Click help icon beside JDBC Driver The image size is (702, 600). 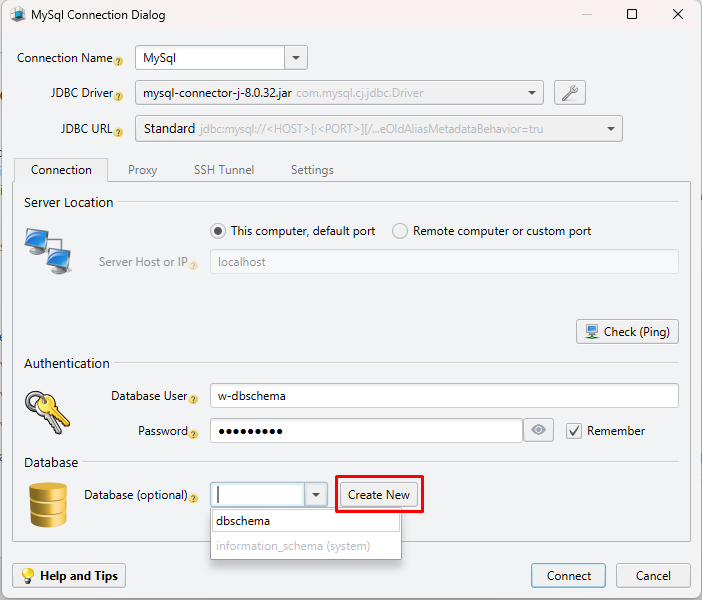click(118, 96)
